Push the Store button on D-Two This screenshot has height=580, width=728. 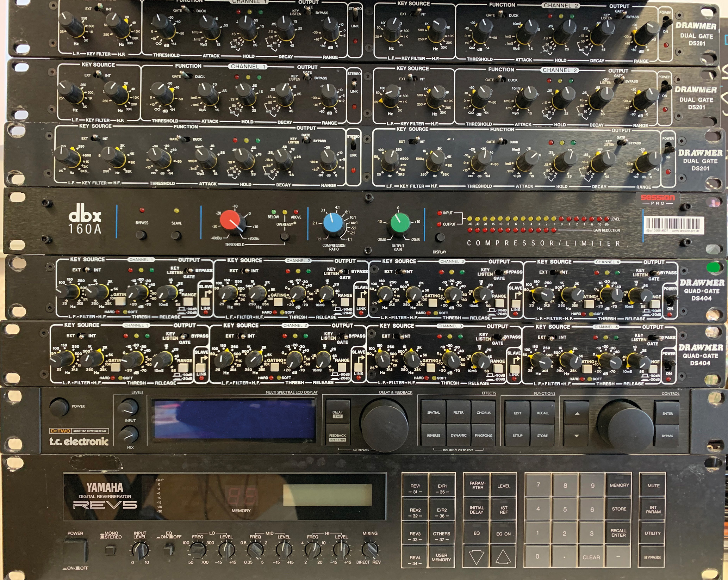[542, 436]
